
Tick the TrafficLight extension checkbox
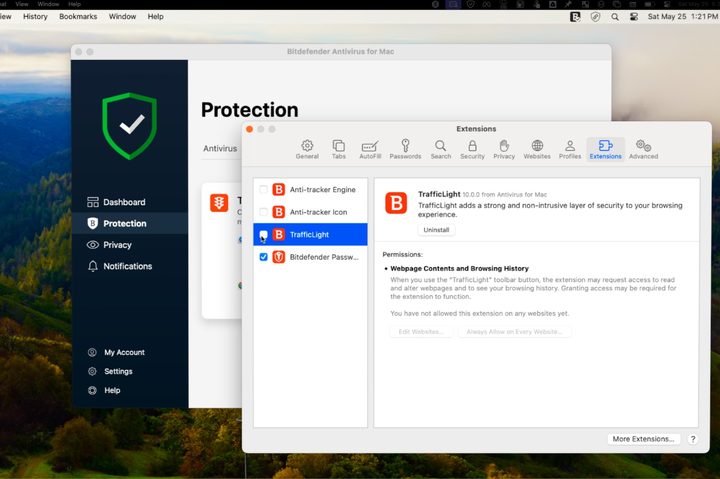[x=264, y=235]
